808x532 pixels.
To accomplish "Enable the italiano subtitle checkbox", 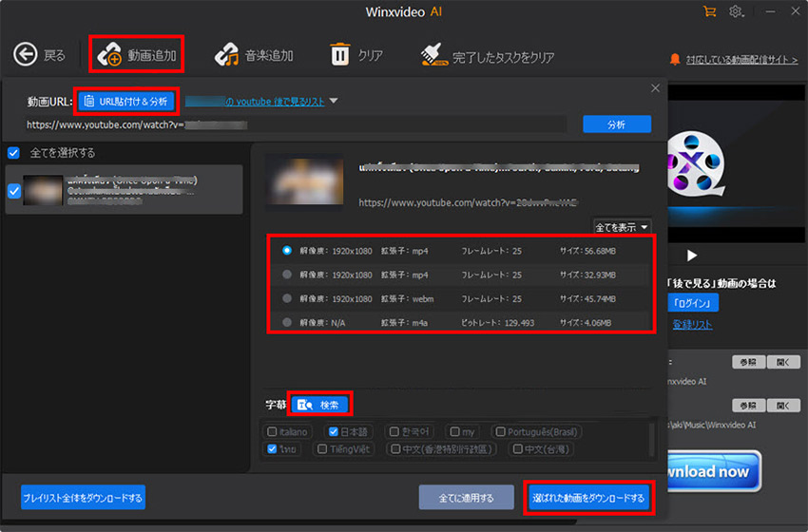I will click(272, 431).
